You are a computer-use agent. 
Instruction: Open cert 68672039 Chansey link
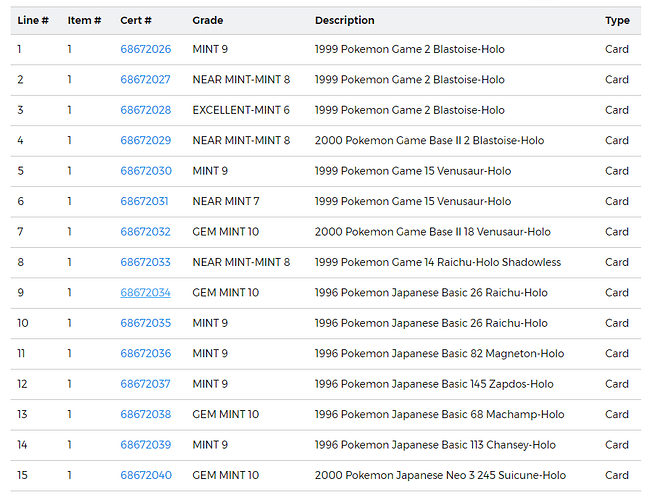(145, 445)
